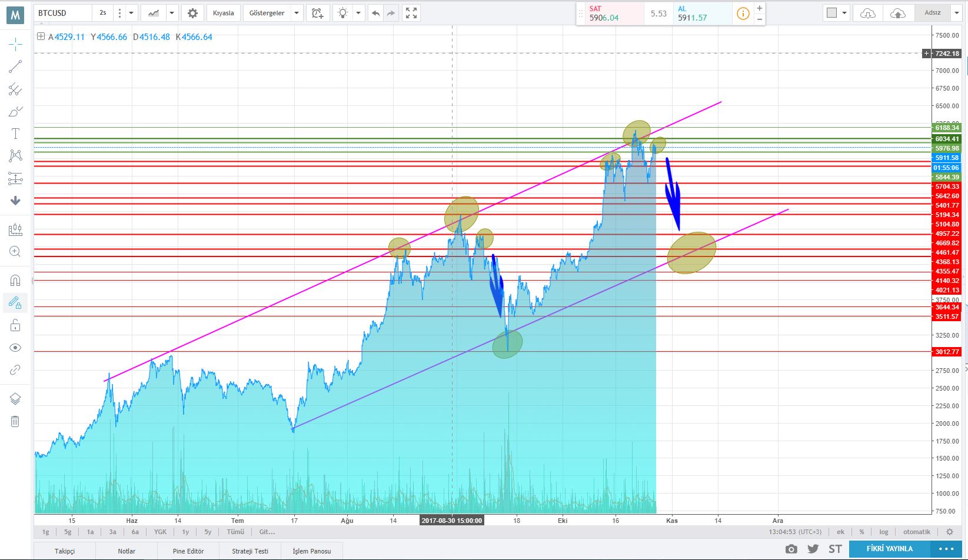Toggle otomatik auto scale
968x560 pixels.
point(917,532)
